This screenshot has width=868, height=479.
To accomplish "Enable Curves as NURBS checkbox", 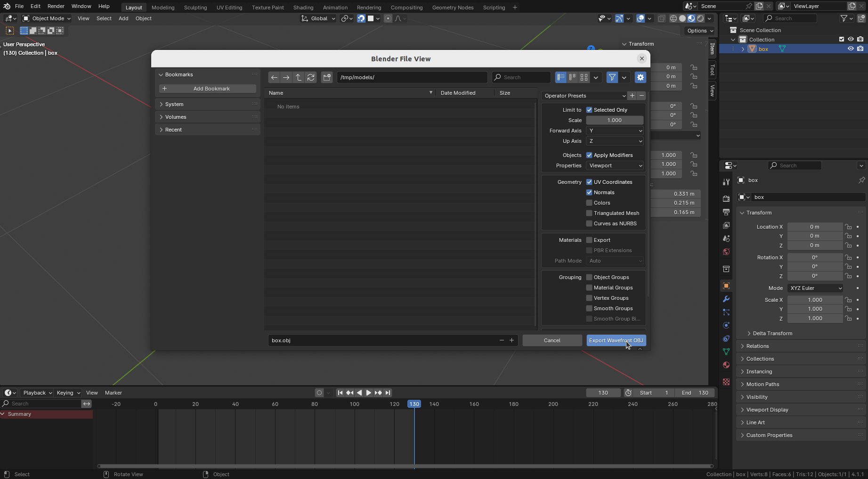I will pos(589,223).
